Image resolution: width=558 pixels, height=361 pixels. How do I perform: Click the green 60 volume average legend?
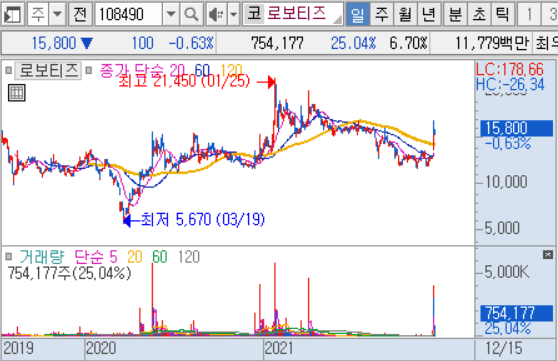[160, 257]
